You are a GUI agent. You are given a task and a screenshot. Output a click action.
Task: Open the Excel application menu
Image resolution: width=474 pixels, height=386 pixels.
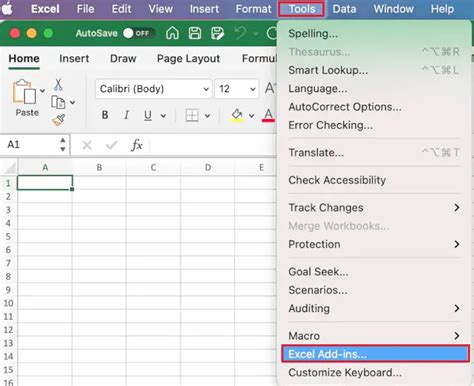tap(45, 9)
